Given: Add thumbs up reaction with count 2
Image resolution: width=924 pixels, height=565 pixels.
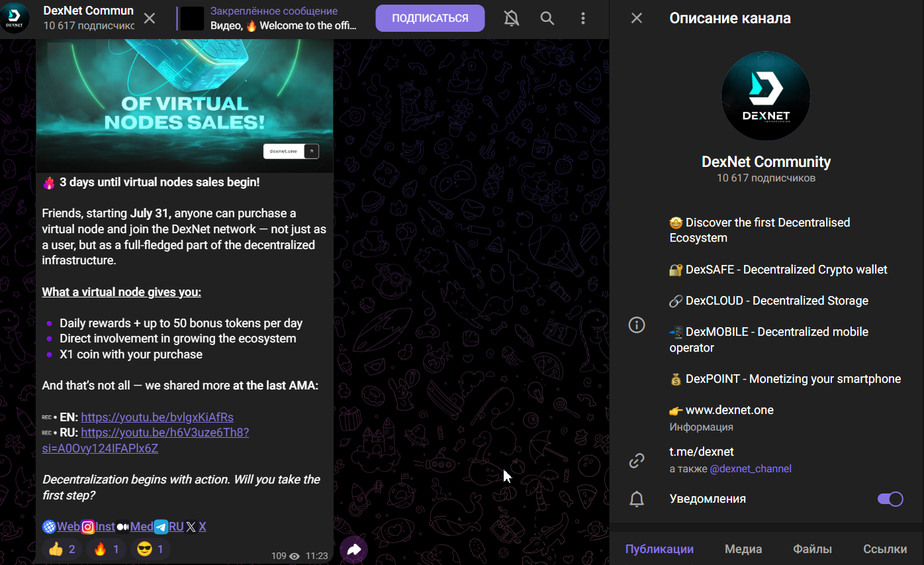Looking at the screenshot, I should click(62, 549).
